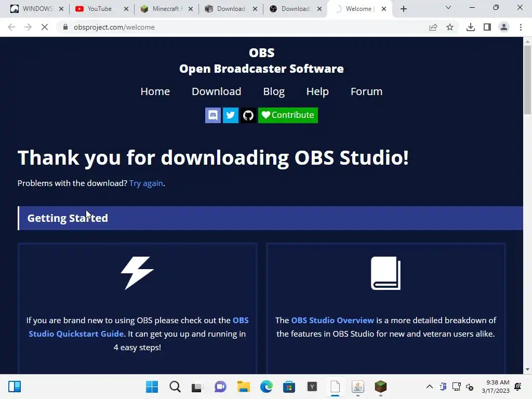Switch to the WINDOWS tab
The width and height of the screenshot is (532, 399).
pyautogui.click(x=32, y=9)
